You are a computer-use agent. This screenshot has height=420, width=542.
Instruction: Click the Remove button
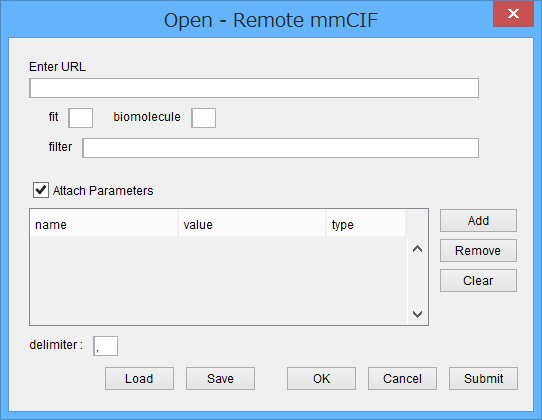[x=478, y=251]
